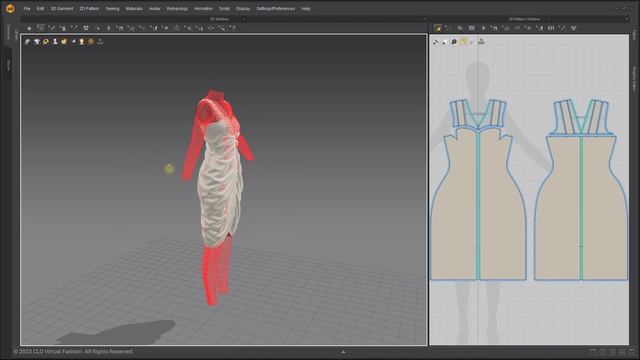Viewport: 640px width, 360px height.
Task: Open the History side tab on left edge
Action: tap(8, 65)
